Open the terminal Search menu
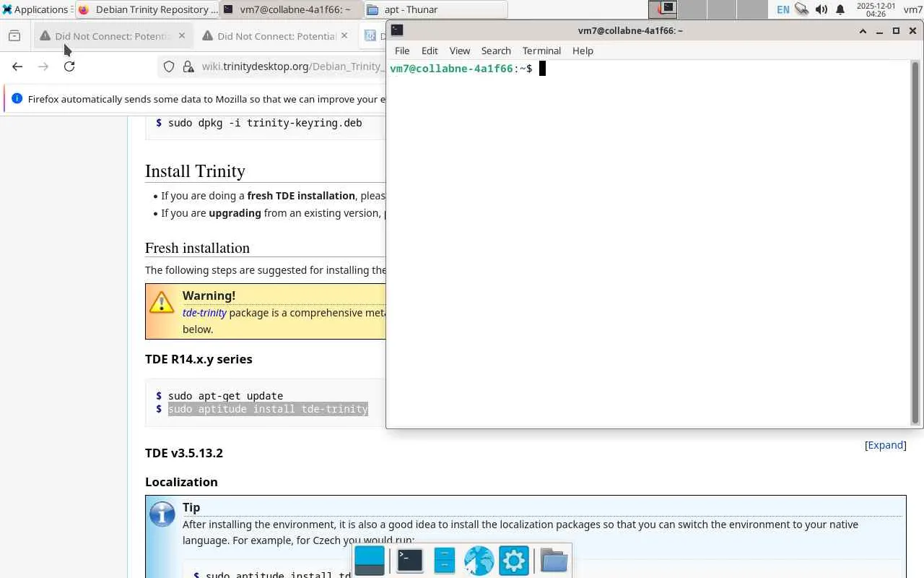924x578 pixels. [x=496, y=51]
